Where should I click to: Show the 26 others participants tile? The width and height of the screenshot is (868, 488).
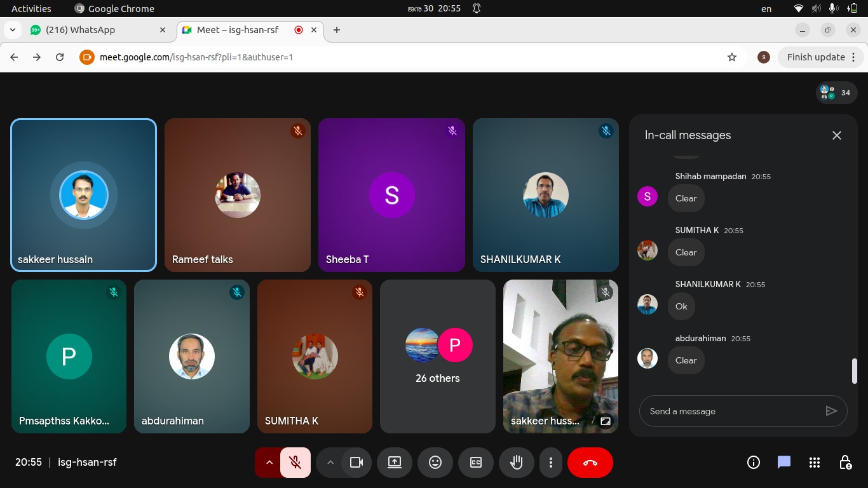(x=437, y=356)
